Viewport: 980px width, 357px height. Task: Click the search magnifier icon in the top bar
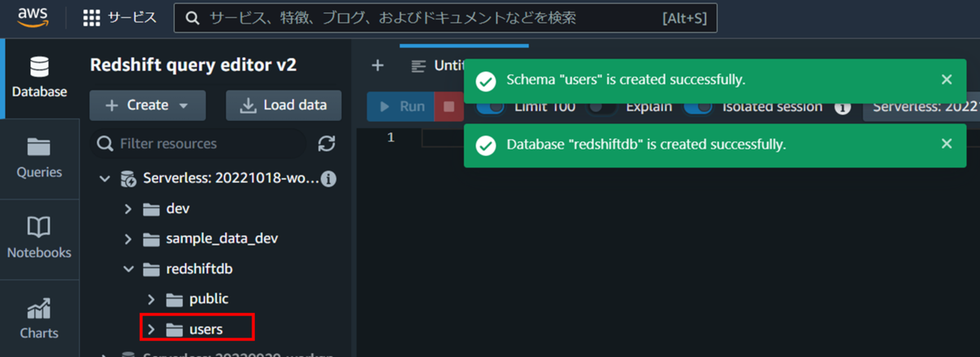point(193,18)
